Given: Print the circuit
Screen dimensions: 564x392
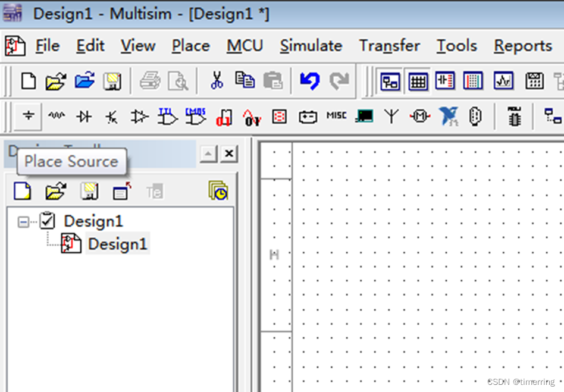Looking at the screenshot, I should tap(150, 80).
